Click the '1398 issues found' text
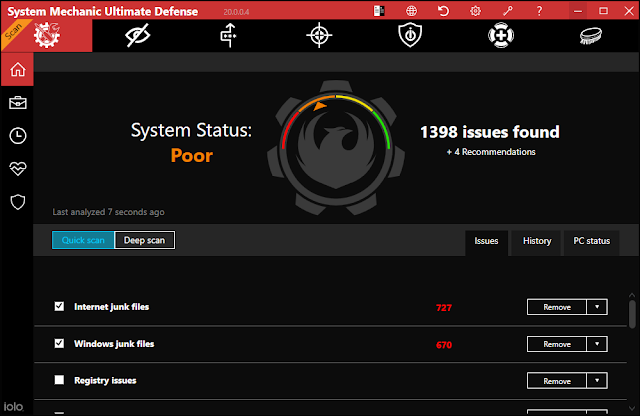 [490, 132]
